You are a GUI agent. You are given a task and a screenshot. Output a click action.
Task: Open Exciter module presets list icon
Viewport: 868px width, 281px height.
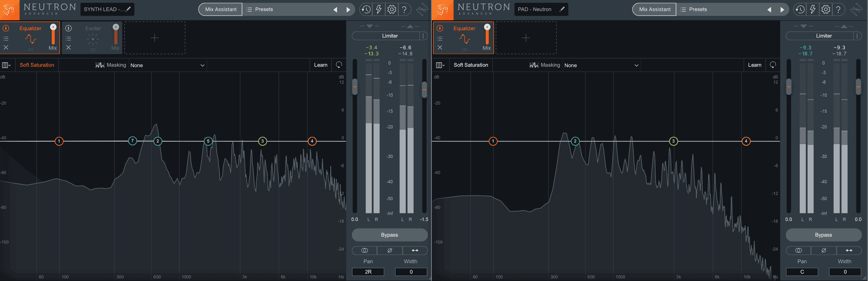[68, 38]
